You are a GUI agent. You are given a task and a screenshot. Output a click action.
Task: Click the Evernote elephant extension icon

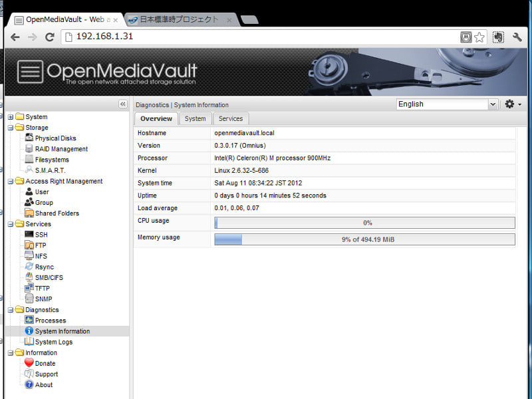(x=498, y=37)
